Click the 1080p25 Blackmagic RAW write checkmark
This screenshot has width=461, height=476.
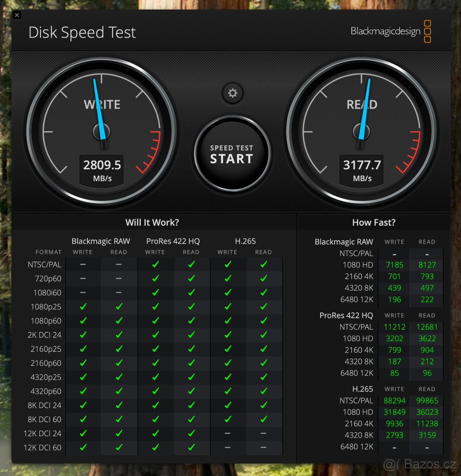83,307
